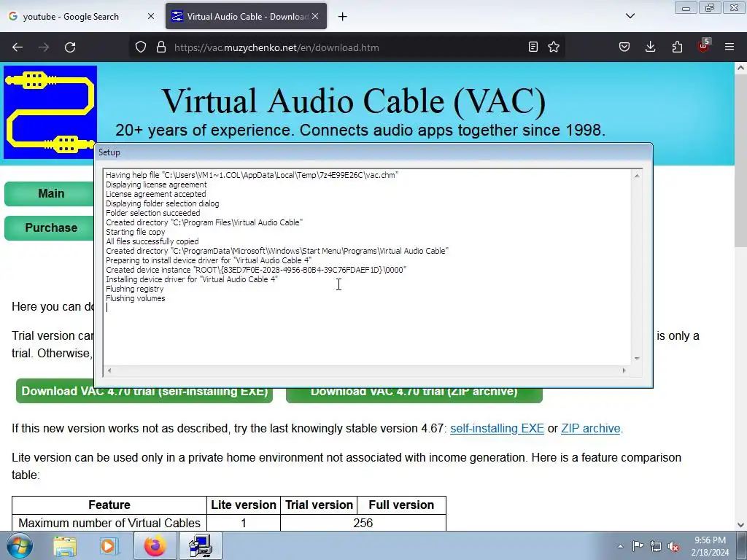Open a new browser tab
Screen dimensions: 747x560
(x=343, y=17)
